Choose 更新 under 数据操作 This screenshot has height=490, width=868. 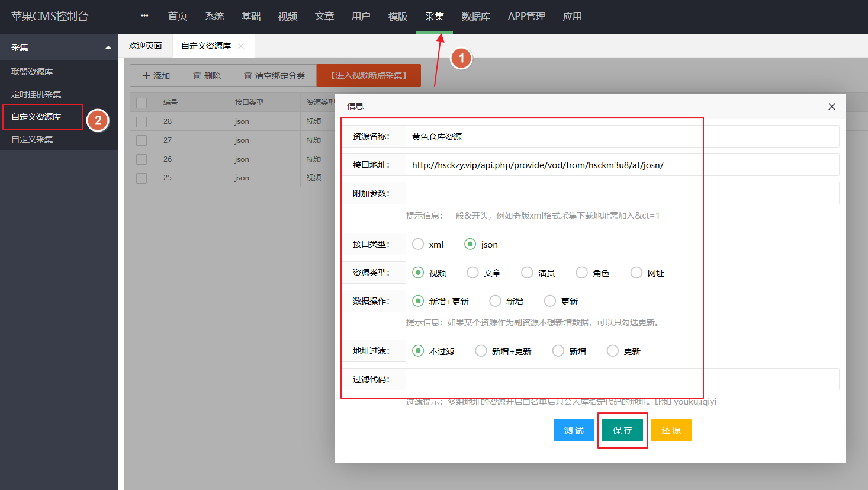point(550,301)
